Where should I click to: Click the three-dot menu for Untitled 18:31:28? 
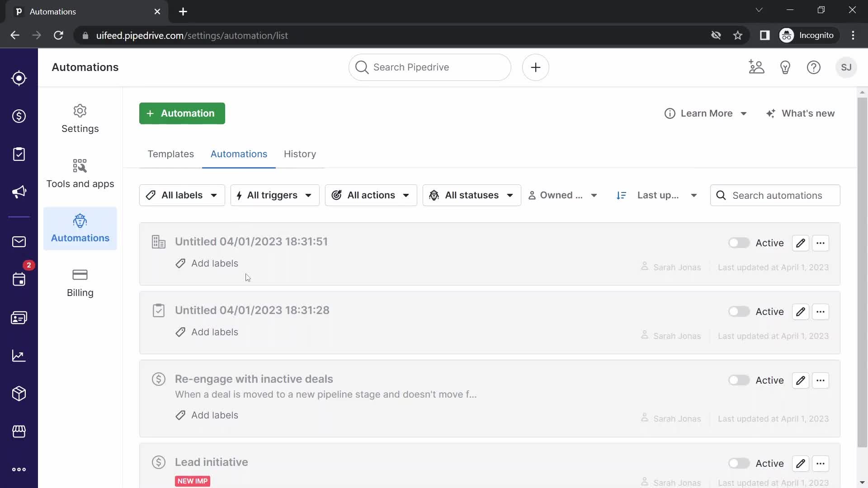pos(821,311)
